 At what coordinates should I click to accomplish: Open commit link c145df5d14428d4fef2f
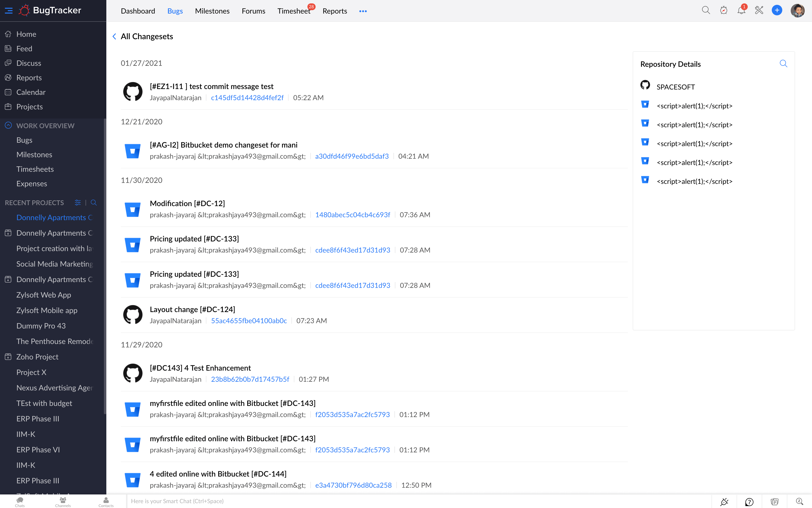(247, 98)
